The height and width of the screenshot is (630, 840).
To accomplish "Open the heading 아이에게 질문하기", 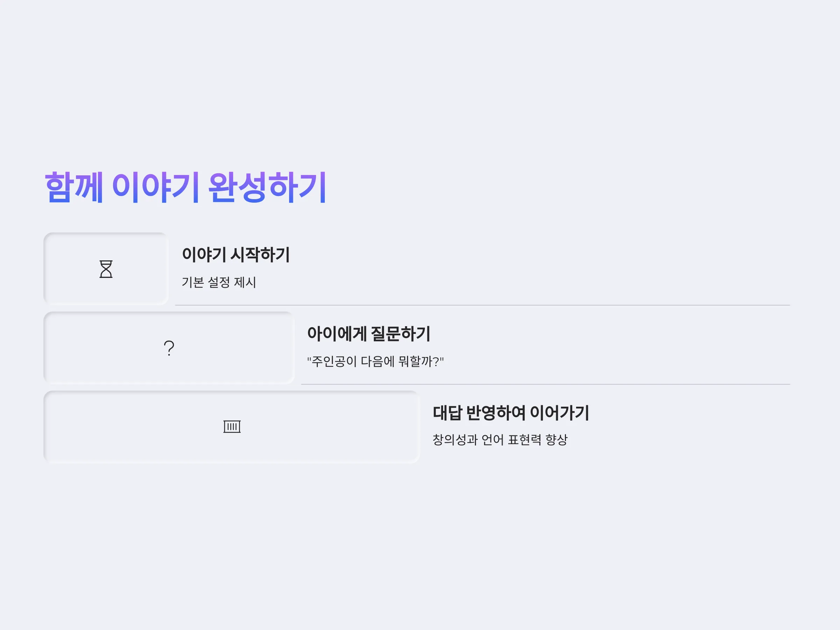I will (x=368, y=334).
